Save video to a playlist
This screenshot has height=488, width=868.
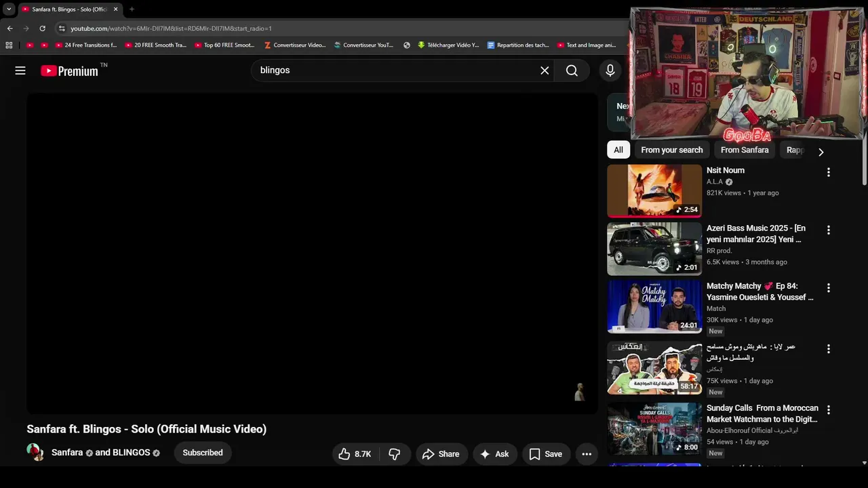click(x=546, y=454)
